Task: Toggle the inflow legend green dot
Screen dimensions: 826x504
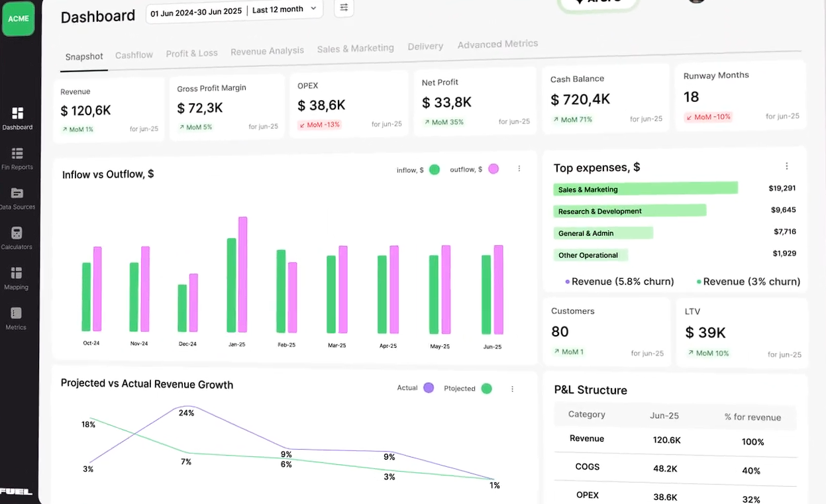Action: pos(435,170)
